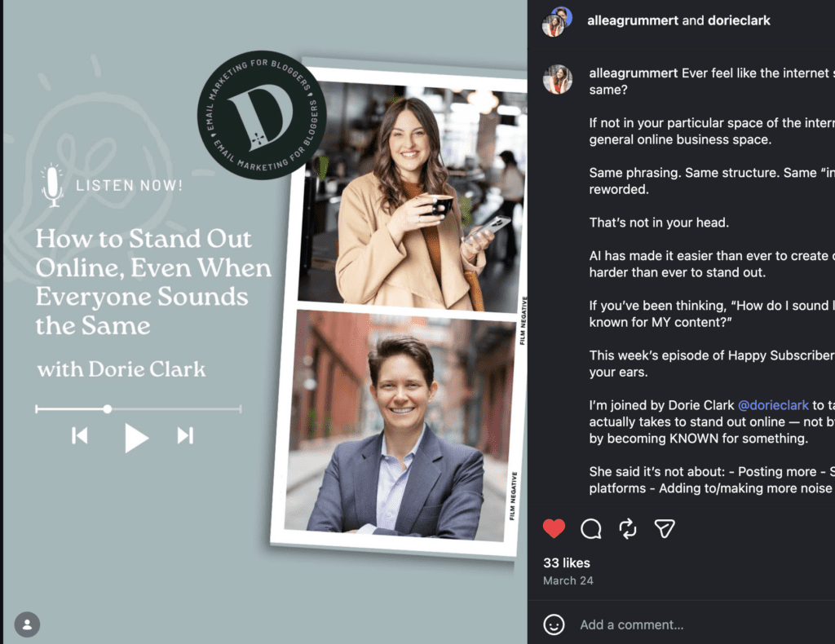Click the tagged people icon on photo
Screen dimensions: 835x644
pos(27,624)
